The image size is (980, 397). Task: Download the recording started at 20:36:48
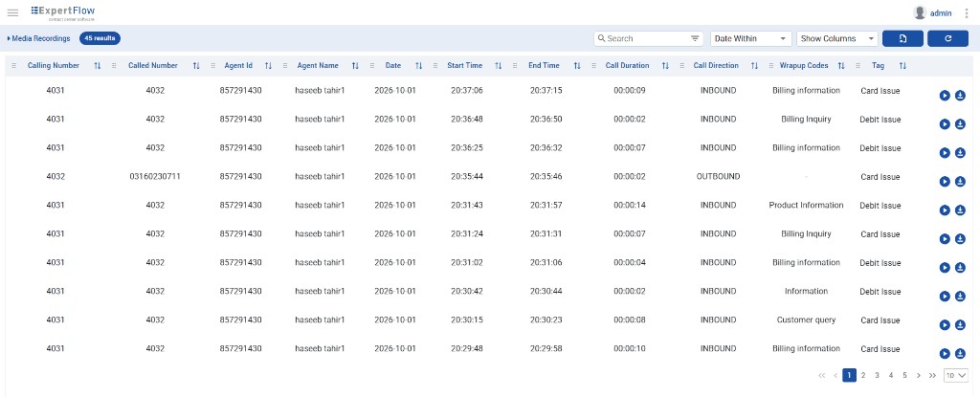tap(960, 124)
